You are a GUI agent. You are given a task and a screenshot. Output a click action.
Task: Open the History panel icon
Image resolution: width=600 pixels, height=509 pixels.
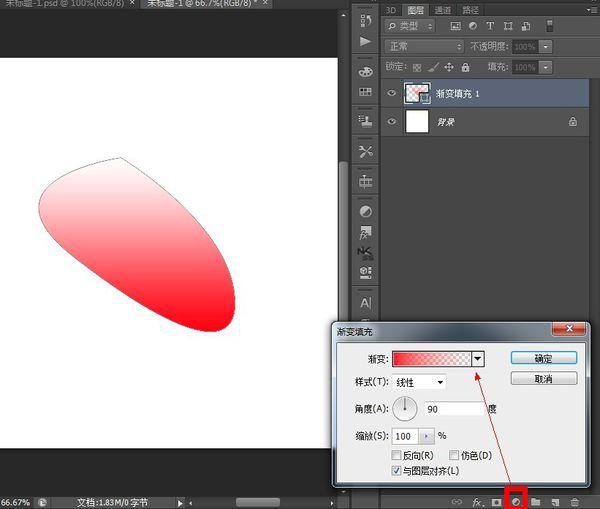click(x=365, y=20)
